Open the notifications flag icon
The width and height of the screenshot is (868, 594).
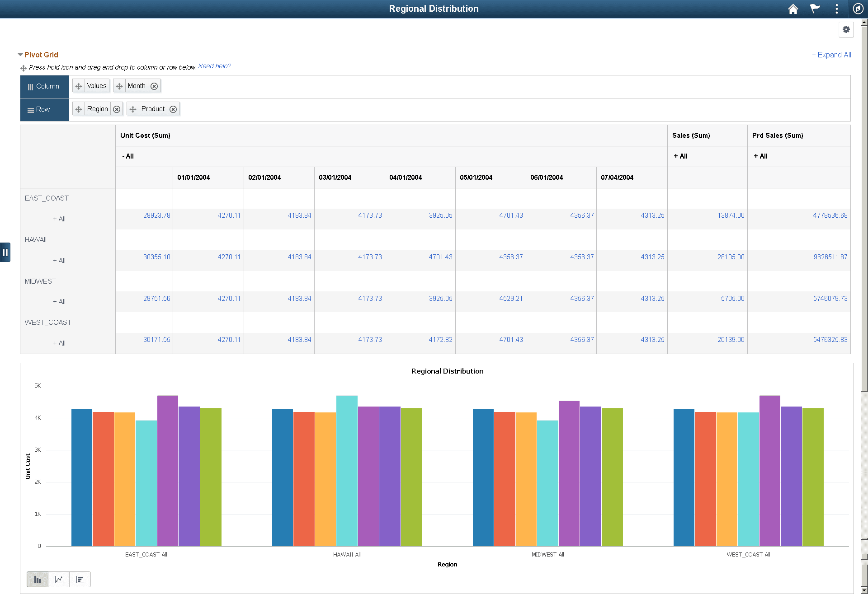click(x=815, y=9)
